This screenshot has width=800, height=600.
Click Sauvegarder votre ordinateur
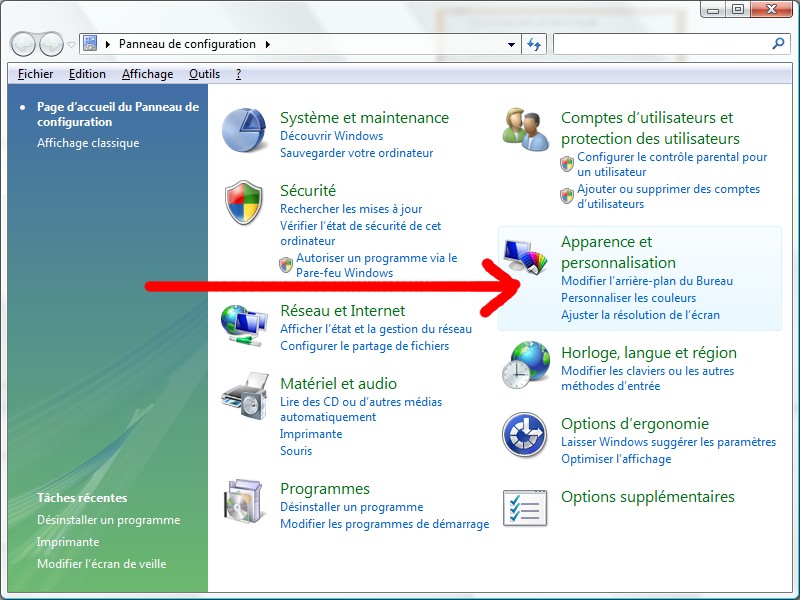[357, 153]
